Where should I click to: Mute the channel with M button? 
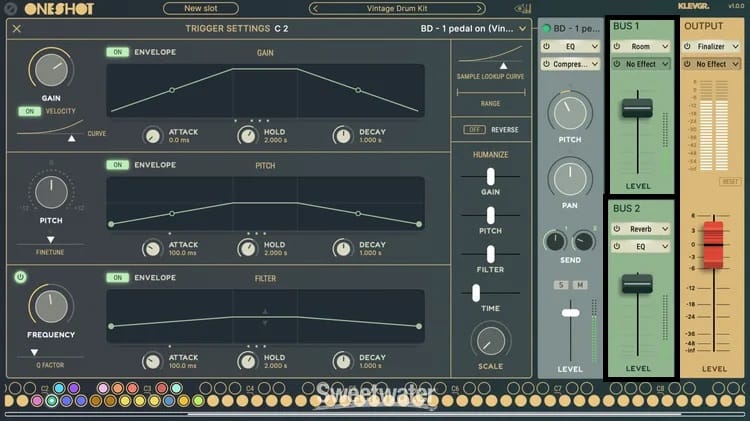pos(580,285)
